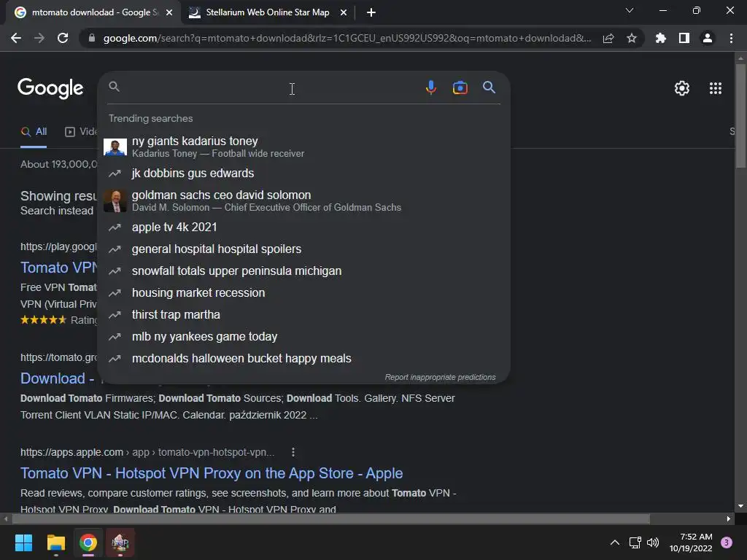The height and width of the screenshot is (560, 747).
Task: Open the search tabs dropdown chevron
Action: tap(630, 10)
